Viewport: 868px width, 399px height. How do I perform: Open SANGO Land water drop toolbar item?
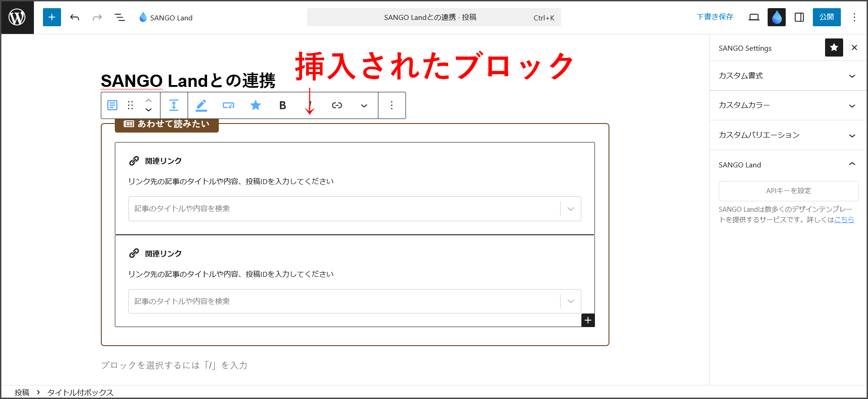tap(165, 17)
